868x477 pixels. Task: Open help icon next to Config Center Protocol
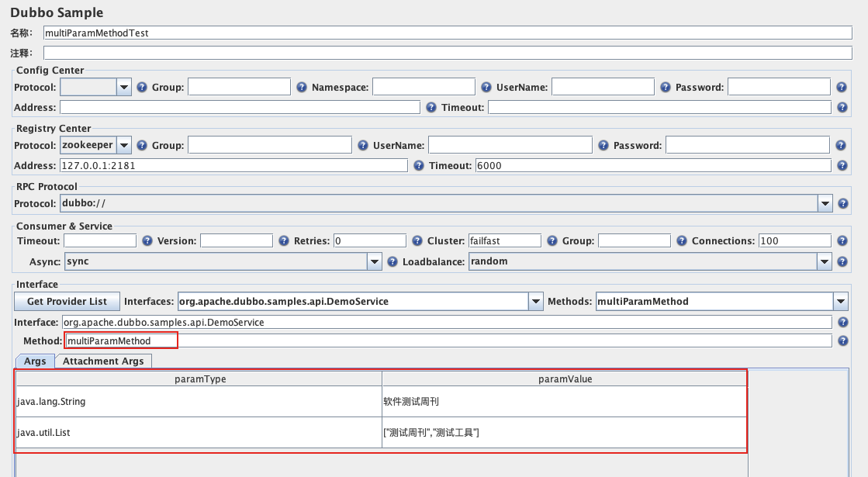click(x=142, y=87)
